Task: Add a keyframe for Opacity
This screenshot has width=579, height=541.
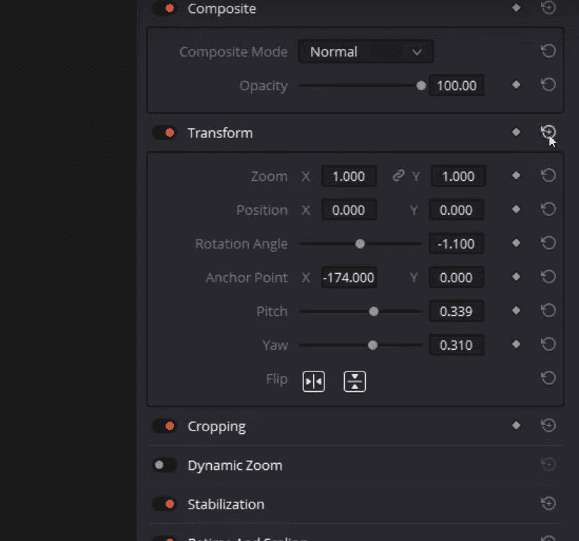Action: [516, 85]
